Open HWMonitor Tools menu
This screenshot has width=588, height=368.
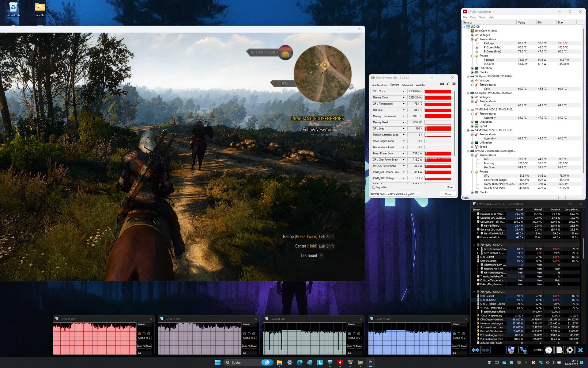point(482,17)
